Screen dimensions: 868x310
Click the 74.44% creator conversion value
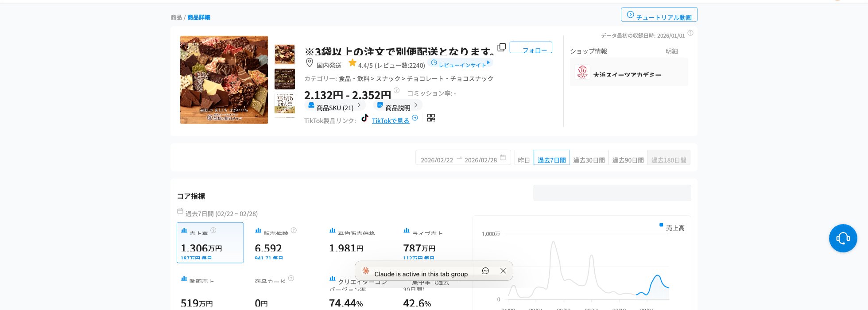(x=346, y=303)
